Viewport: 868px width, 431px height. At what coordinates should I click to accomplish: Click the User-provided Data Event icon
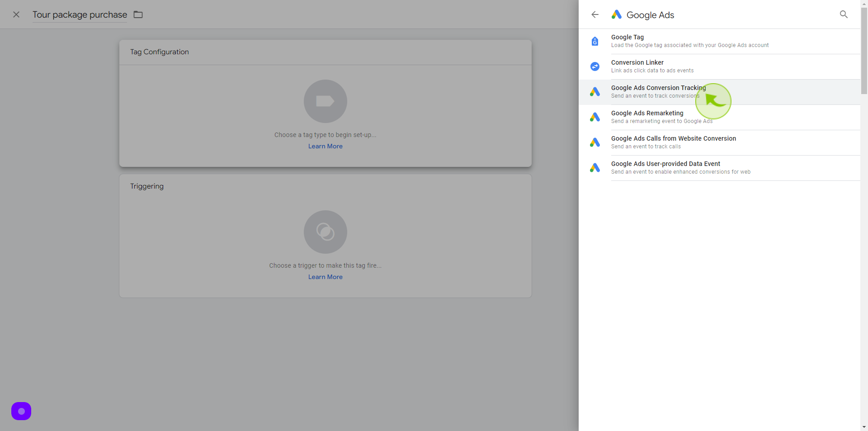(x=595, y=168)
